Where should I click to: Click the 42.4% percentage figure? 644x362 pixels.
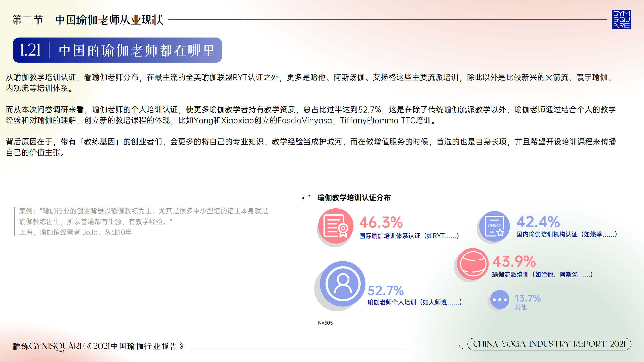click(x=538, y=222)
